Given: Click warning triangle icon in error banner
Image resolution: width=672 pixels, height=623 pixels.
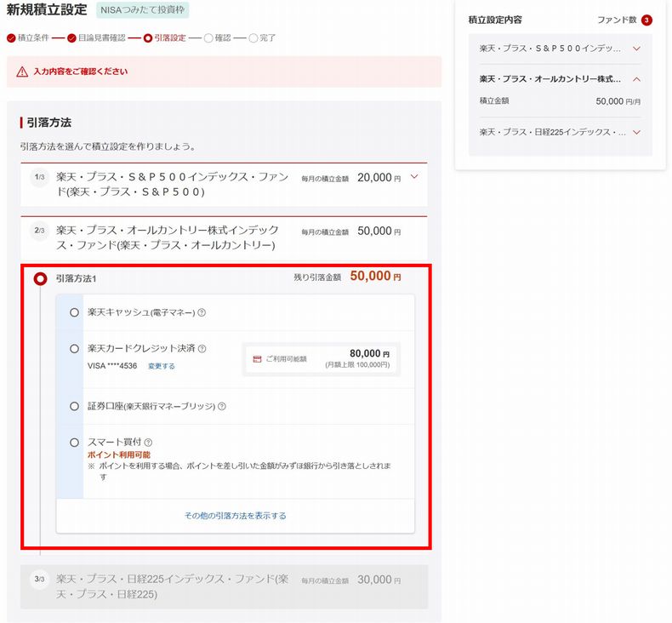Looking at the screenshot, I should (22, 71).
